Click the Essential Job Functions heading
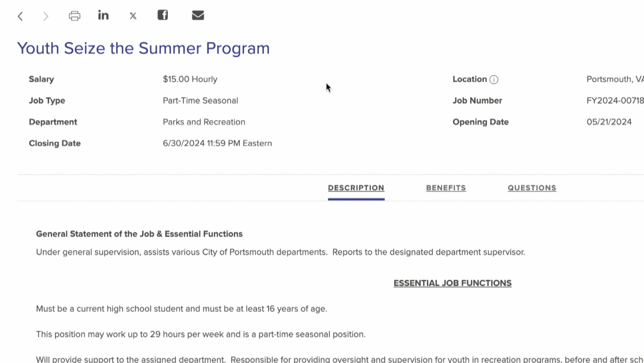 [452, 283]
